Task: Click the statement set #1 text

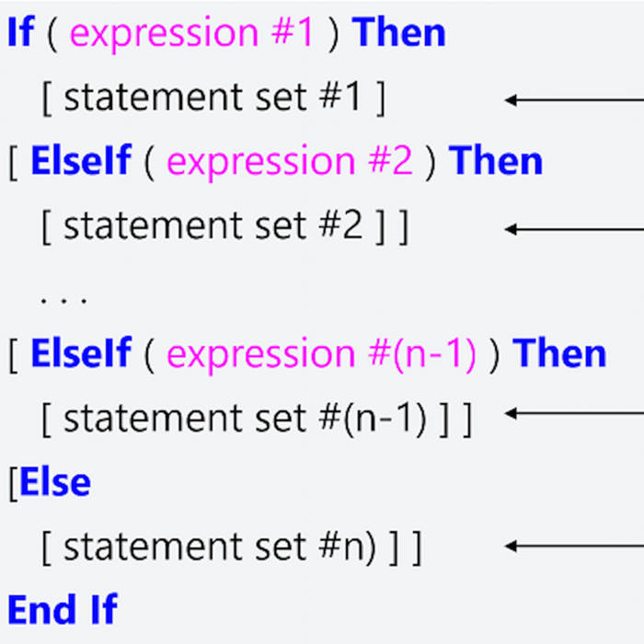Action: (213, 98)
